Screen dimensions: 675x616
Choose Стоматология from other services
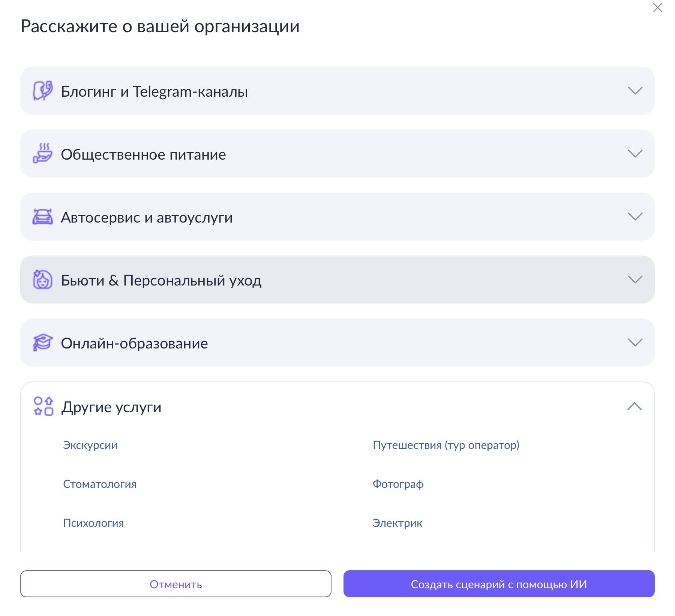click(100, 484)
